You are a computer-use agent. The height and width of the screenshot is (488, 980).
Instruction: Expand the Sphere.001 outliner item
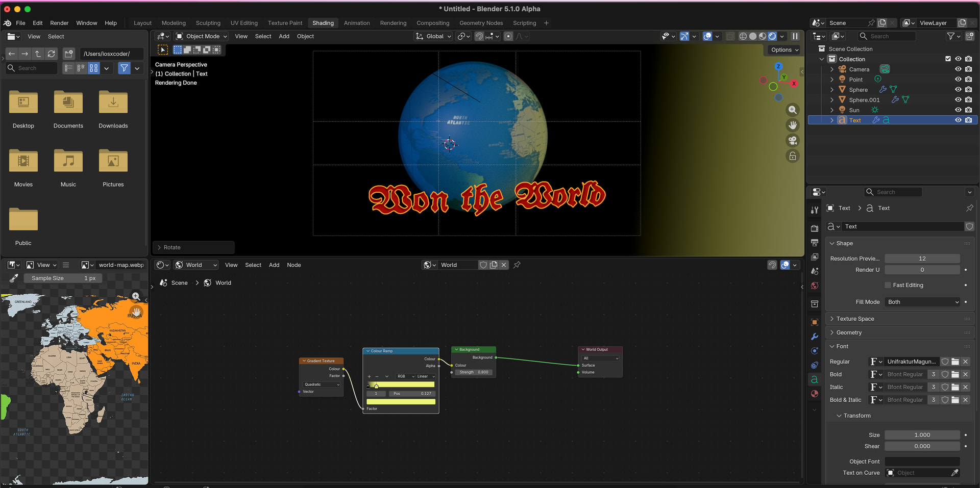point(832,100)
